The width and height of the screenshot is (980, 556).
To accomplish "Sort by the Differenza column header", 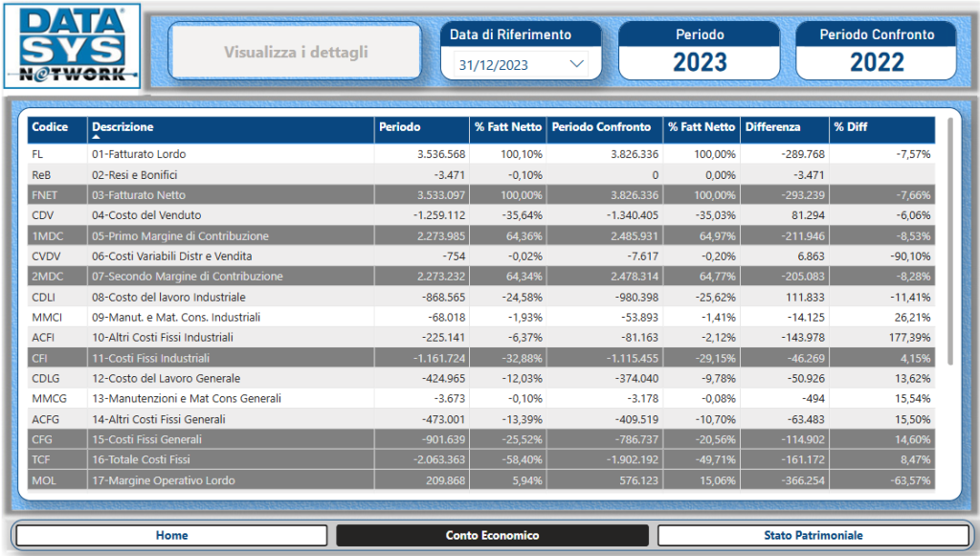I will pyautogui.click(x=773, y=127).
